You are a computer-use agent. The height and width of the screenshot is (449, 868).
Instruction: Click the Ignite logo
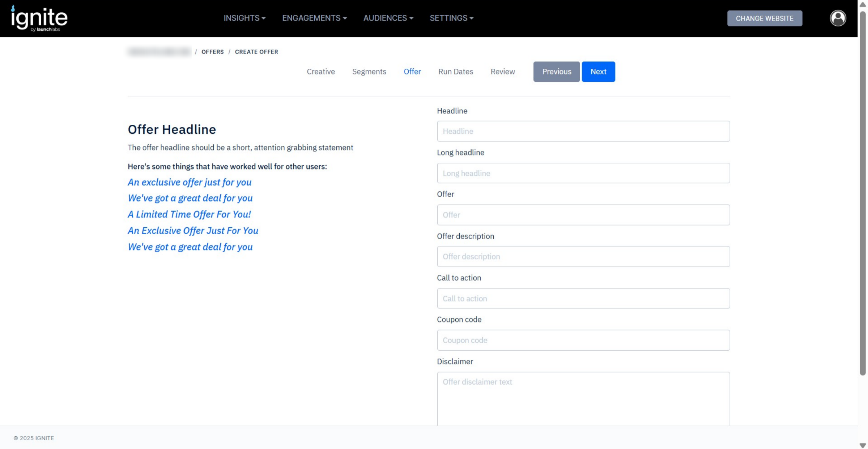(39, 18)
